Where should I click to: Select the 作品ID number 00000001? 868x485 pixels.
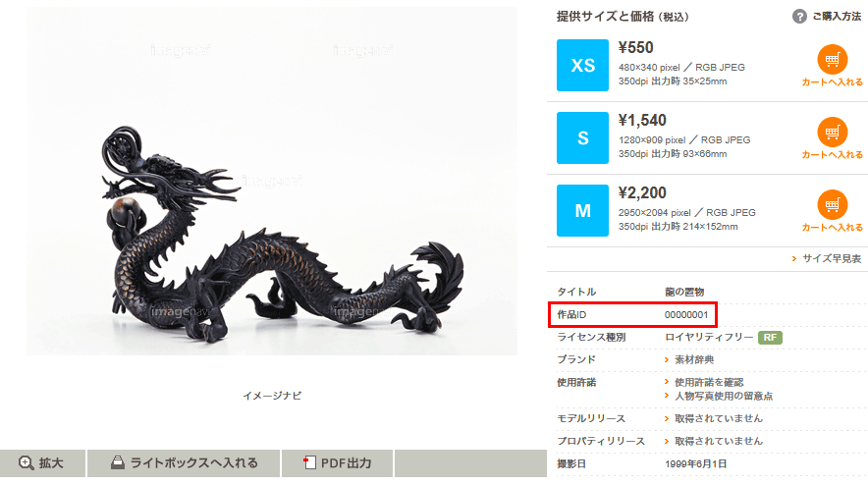coord(686,314)
